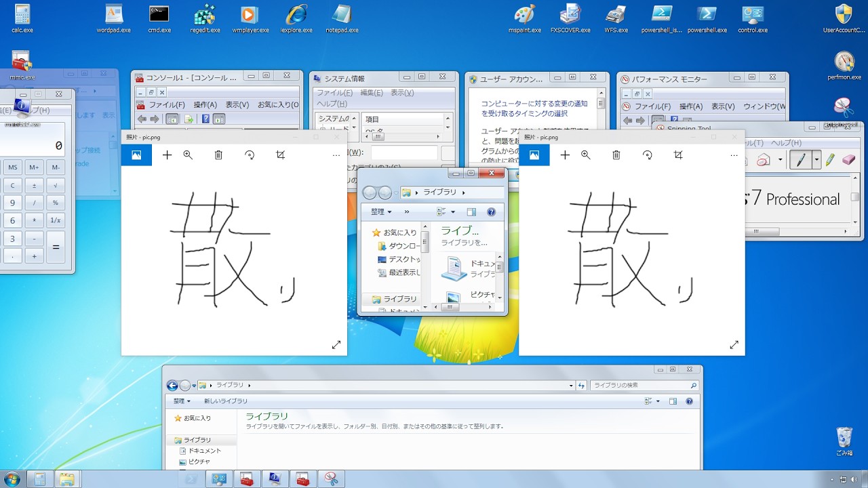Open ヘルプ(H) menu in System Information window
The width and height of the screenshot is (868, 488).
click(332, 104)
